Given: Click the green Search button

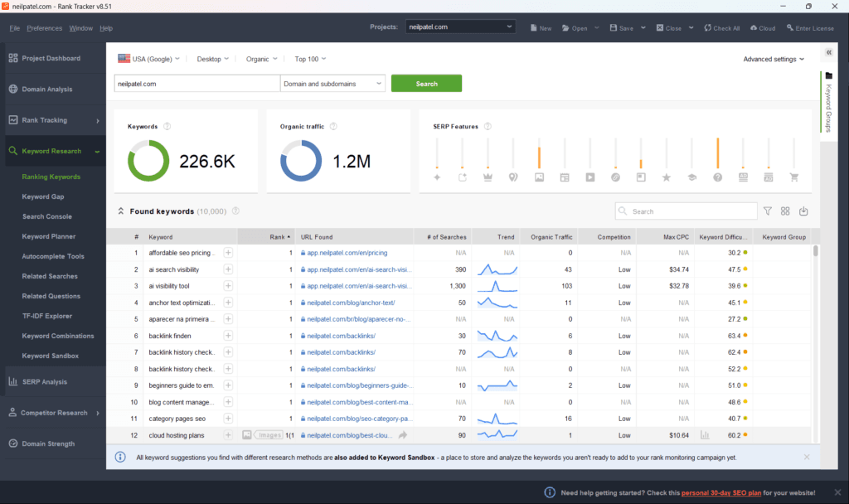Looking at the screenshot, I should 427,84.
